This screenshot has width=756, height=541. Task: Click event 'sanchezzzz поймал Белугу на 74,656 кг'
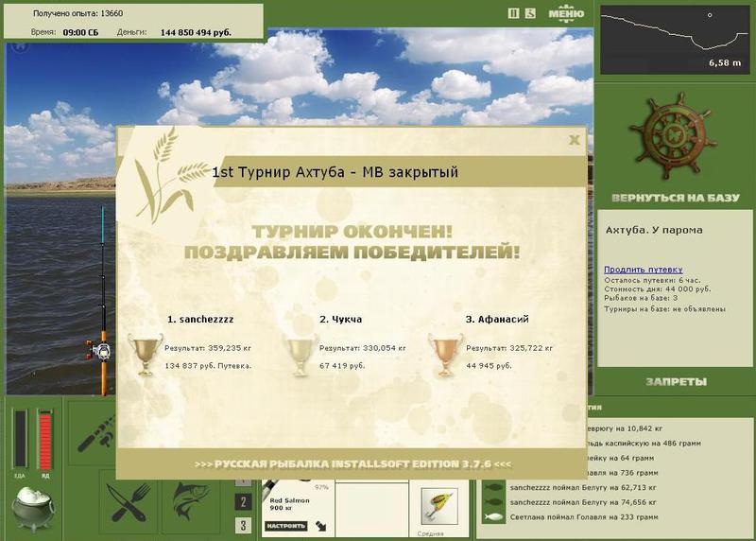[x=583, y=502]
